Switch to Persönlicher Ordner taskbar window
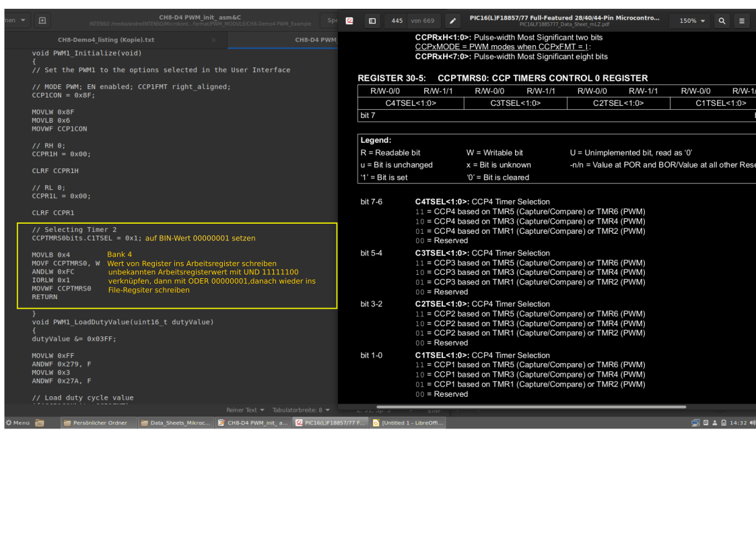 pyautogui.click(x=99, y=422)
